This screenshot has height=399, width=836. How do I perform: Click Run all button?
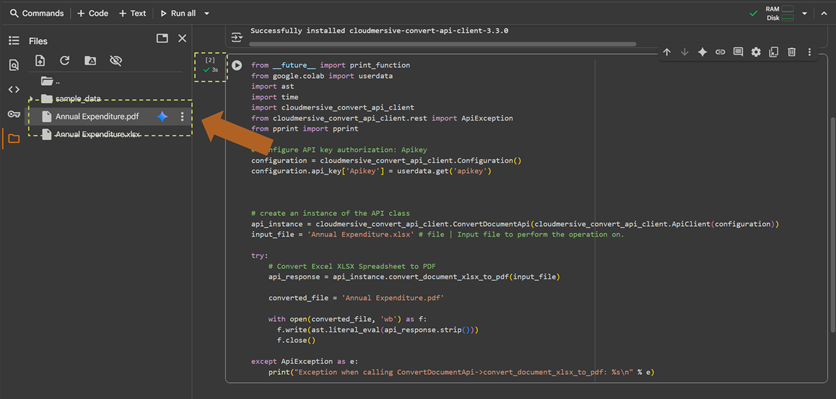[178, 13]
